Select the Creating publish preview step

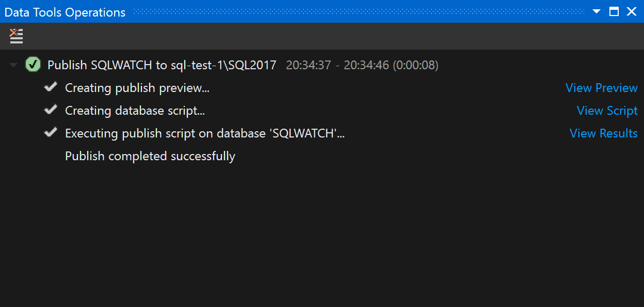pos(137,88)
